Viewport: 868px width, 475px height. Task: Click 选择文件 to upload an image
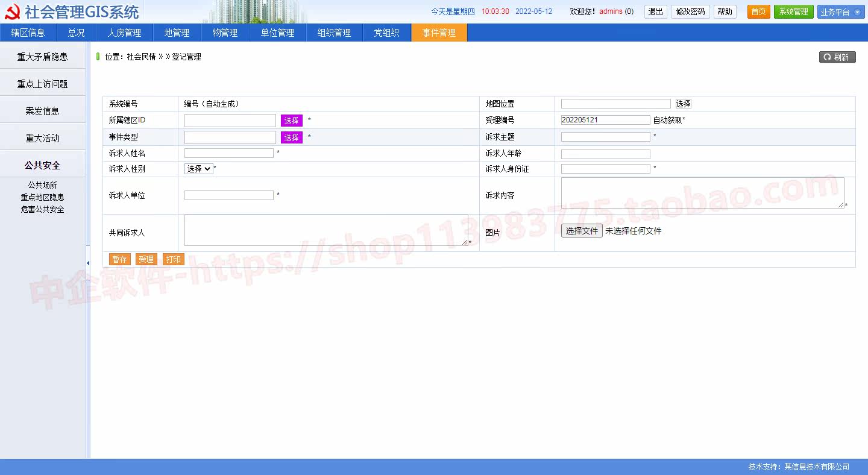pos(582,231)
